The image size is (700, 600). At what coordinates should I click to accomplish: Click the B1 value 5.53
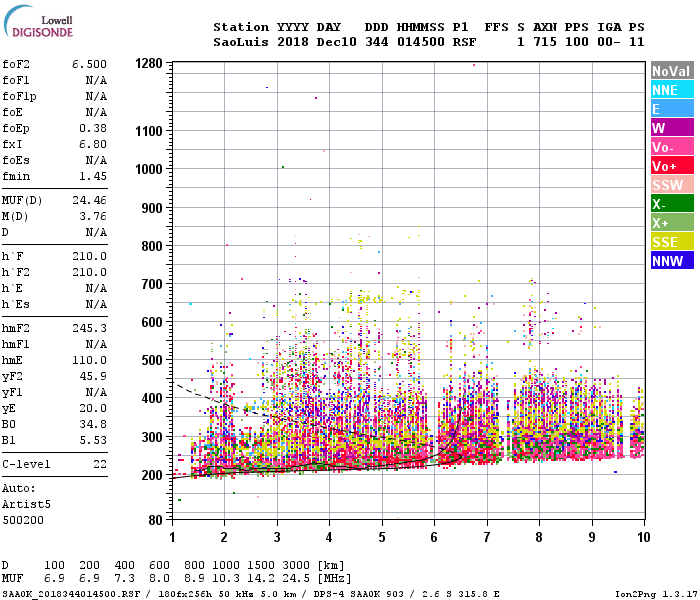tap(93, 441)
